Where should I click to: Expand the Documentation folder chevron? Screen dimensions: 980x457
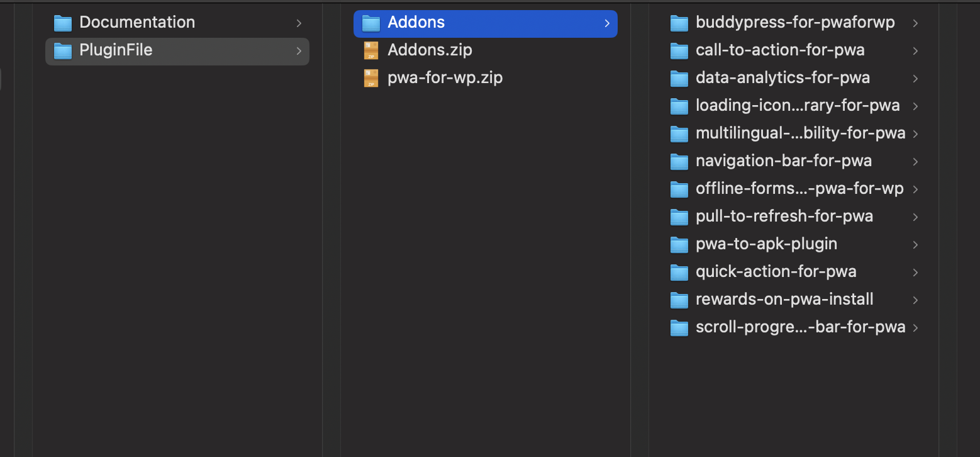pos(299,23)
